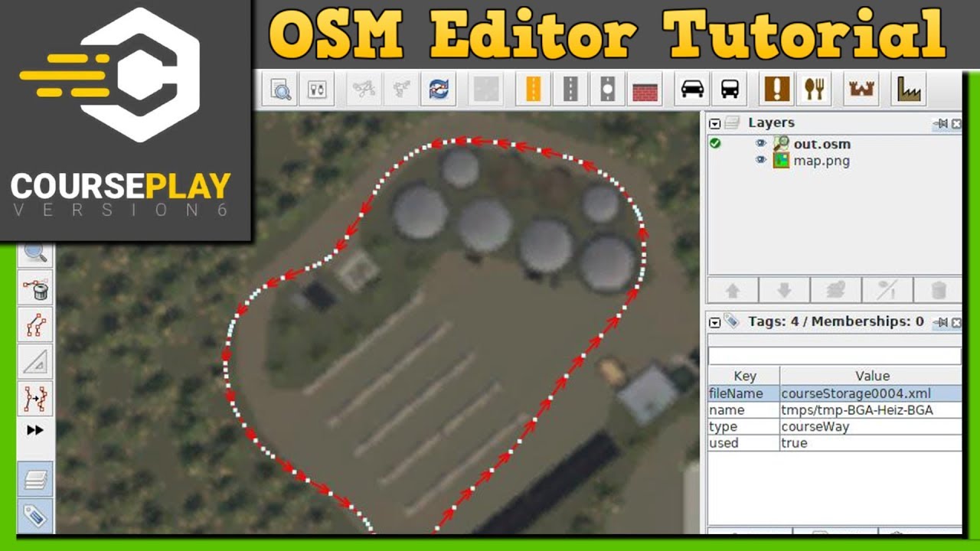Collapse the Tags / Memberships panel
980x551 pixels.
pyautogui.click(x=715, y=322)
